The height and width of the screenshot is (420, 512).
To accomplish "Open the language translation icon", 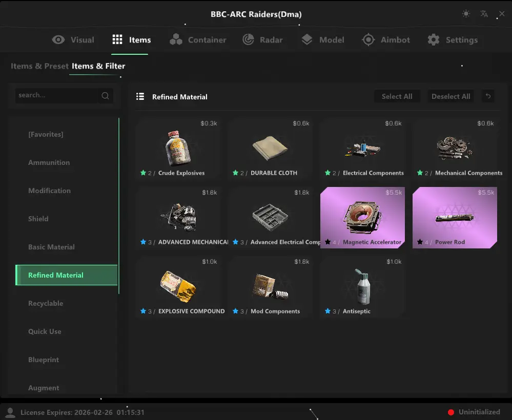I will [x=484, y=14].
